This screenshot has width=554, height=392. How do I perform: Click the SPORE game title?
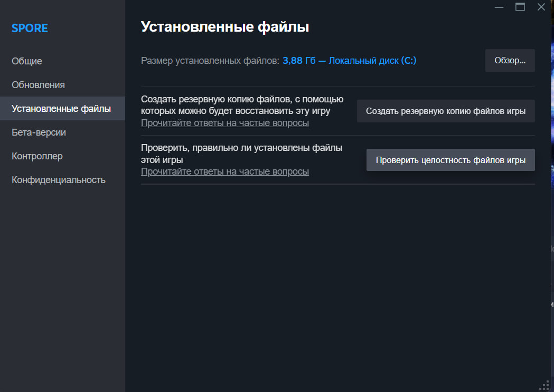(x=30, y=28)
